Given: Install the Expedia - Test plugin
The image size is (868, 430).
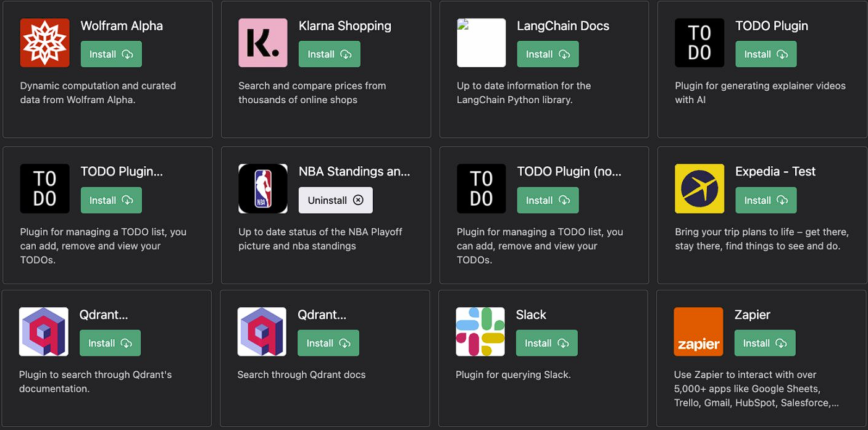Looking at the screenshot, I should [766, 200].
